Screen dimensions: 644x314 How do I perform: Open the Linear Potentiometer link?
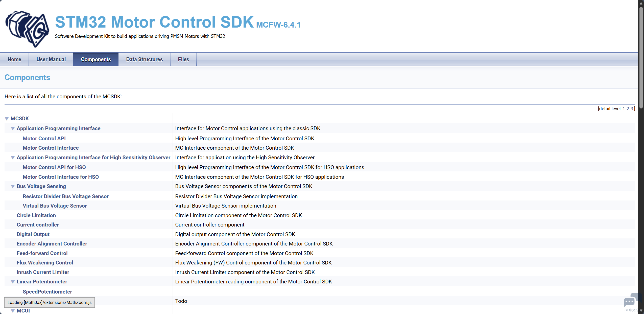coord(42,282)
